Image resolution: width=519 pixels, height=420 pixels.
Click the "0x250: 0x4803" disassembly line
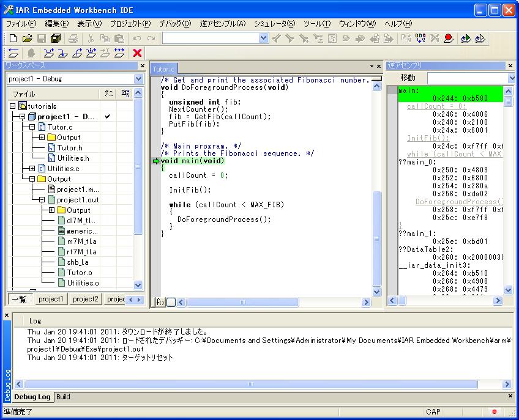(x=460, y=170)
